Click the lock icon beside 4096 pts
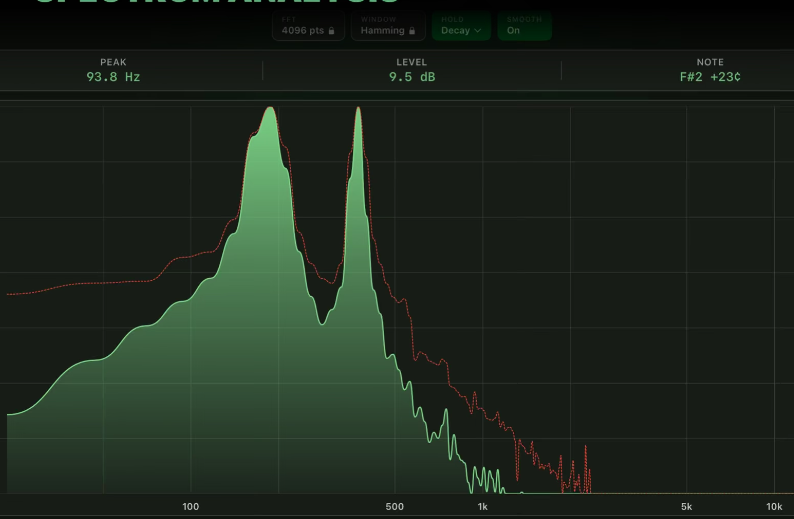Image resolution: width=794 pixels, height=519 pixels. (331, 31)
